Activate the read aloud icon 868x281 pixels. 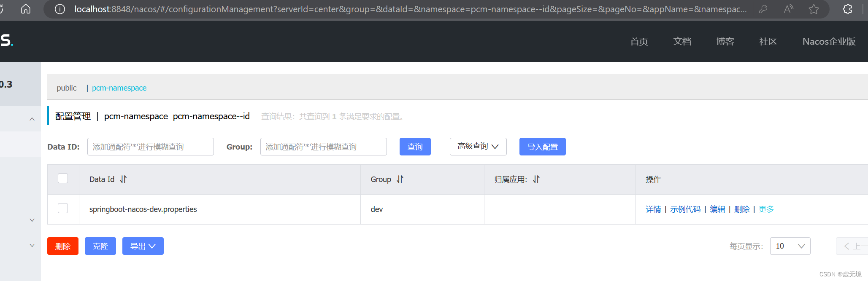coord(788,9)
